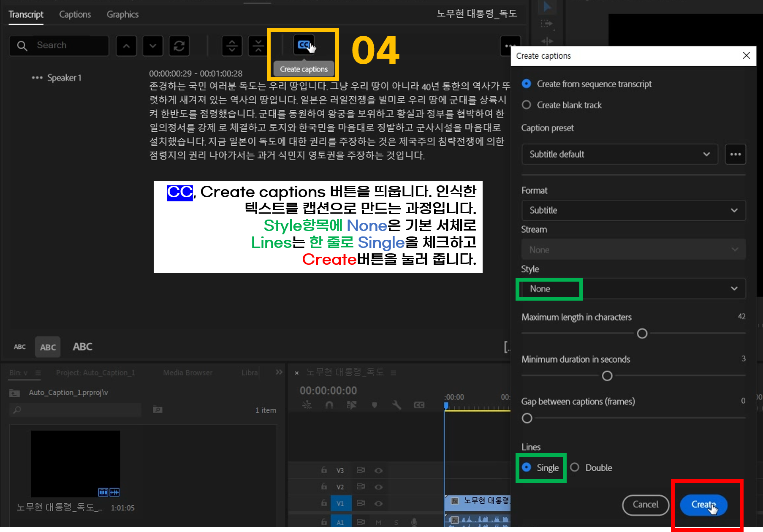This screenshot has width=763, height=532.
Task: Click caption track CC icon in timeline
Action: click(419, 405)
